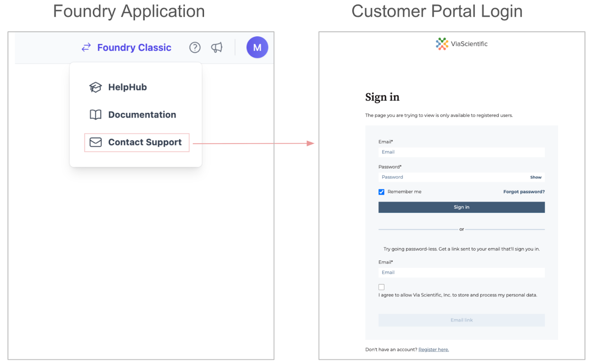
Task: Click the Email link button
Action: pos(462,320)
